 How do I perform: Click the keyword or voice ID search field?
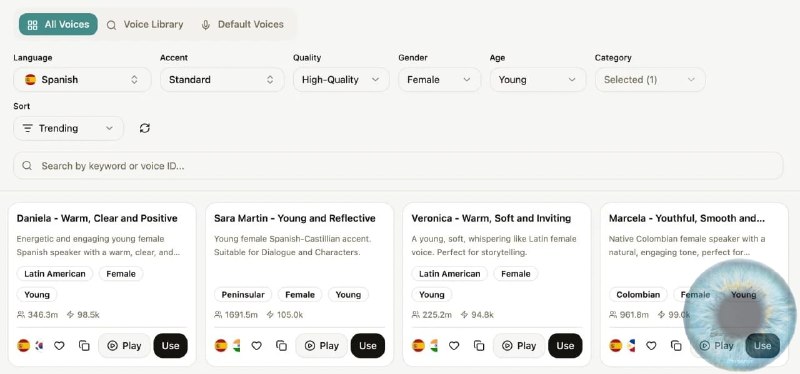click(398, 166)
